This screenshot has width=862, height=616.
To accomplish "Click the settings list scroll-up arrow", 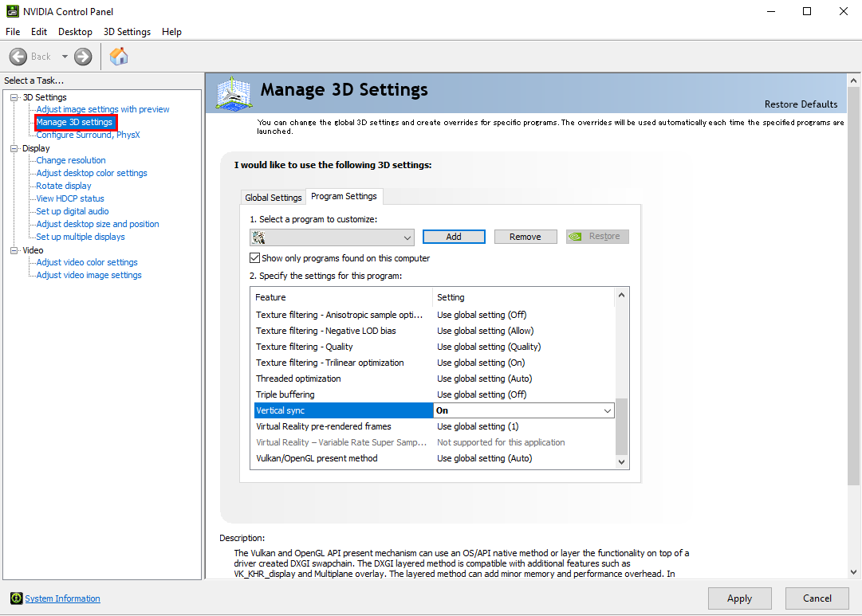I will coord(621,295).
